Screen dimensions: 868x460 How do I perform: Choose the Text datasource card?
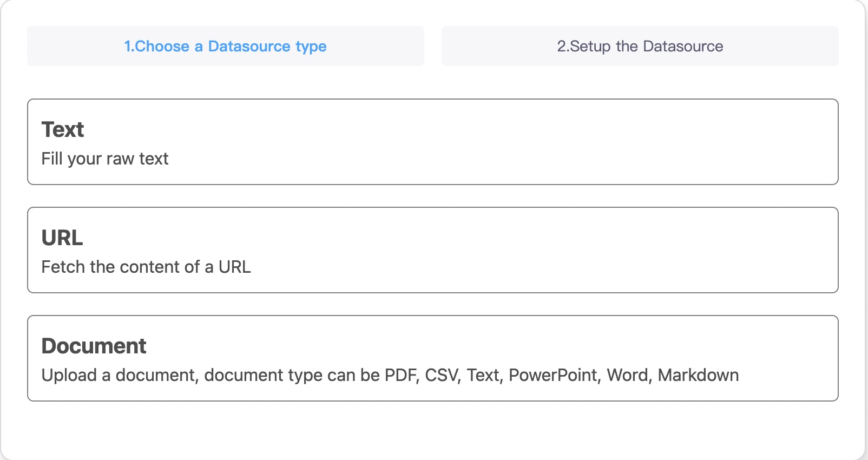(x=432, y=142)
